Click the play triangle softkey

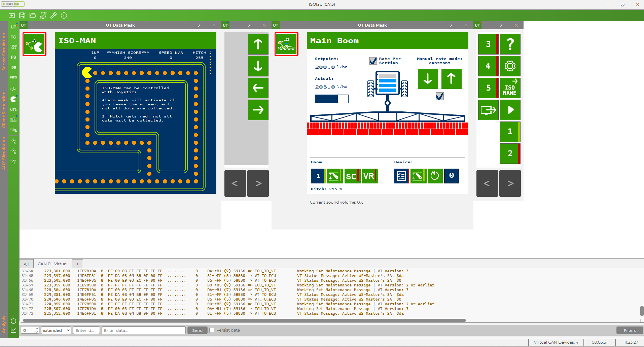click(x=510, y=110)
